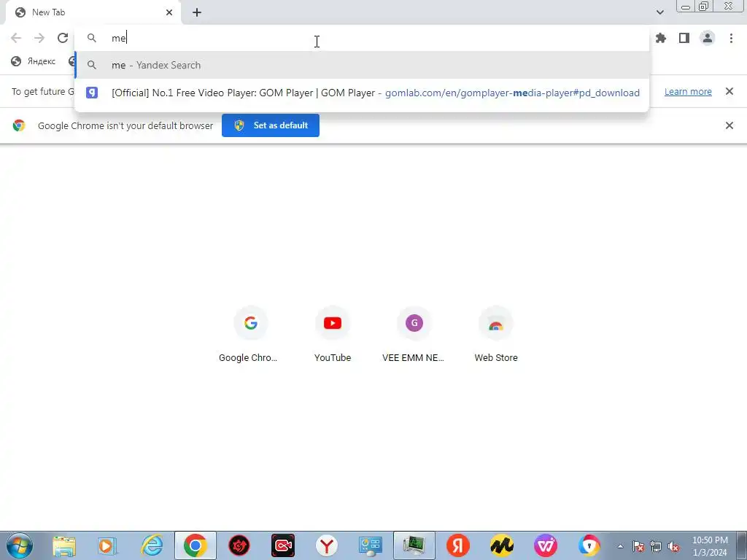Image resolution: width=747 pixels, height=560 pixels.
Task: Open the YouTube shortcut tile
Action: click(x=333, y=335)
